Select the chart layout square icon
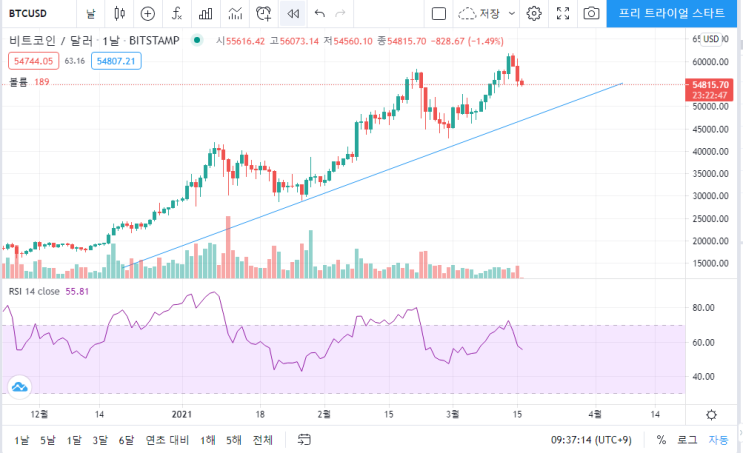743x453 pixels. click(439, 14)
